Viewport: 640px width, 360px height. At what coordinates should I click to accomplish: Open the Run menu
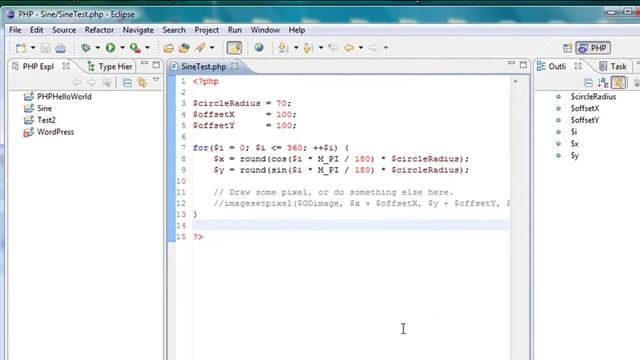point(235,30)
